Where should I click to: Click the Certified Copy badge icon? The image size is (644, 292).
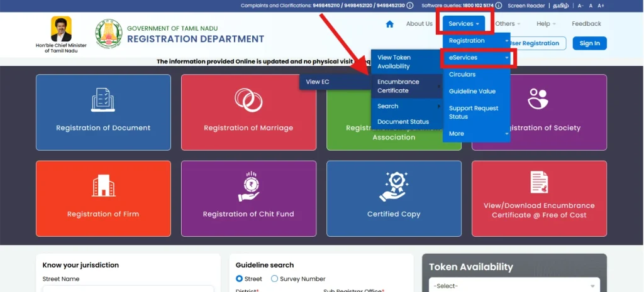point(394,187)
